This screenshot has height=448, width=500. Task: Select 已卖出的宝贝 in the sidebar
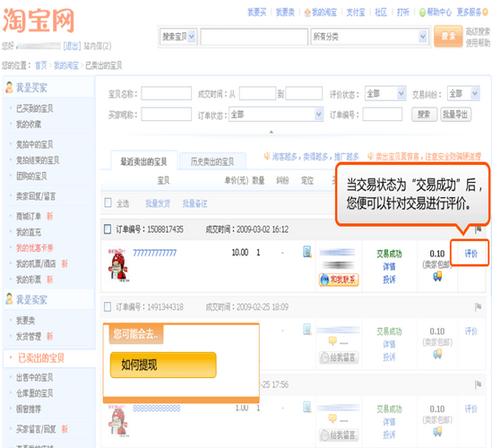tap(41, 358)
